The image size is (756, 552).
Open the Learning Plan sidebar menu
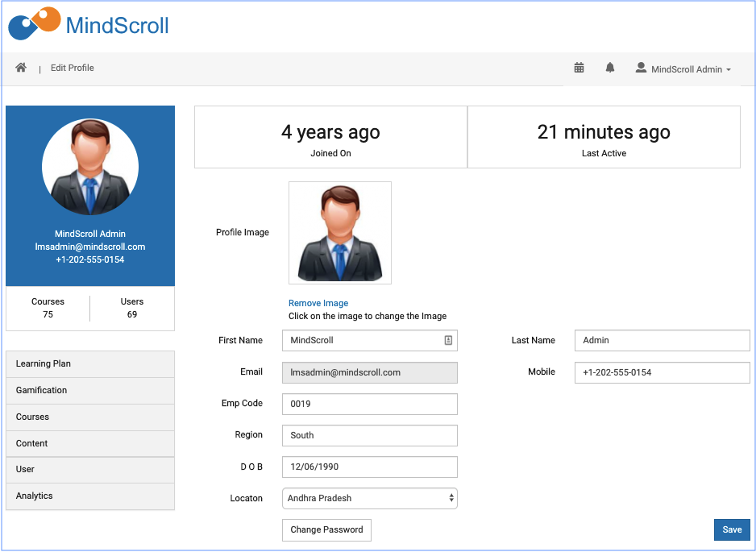pos(90,364)
